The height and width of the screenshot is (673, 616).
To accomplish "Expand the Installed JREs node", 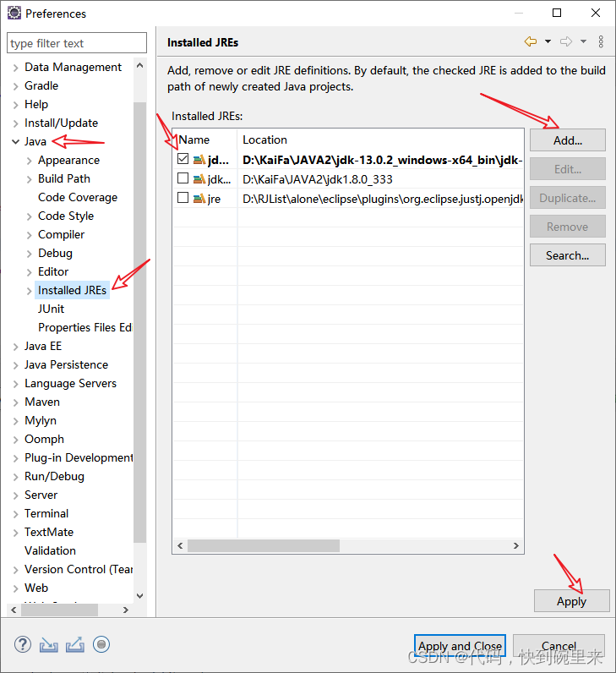I will (x=30, y=291).
